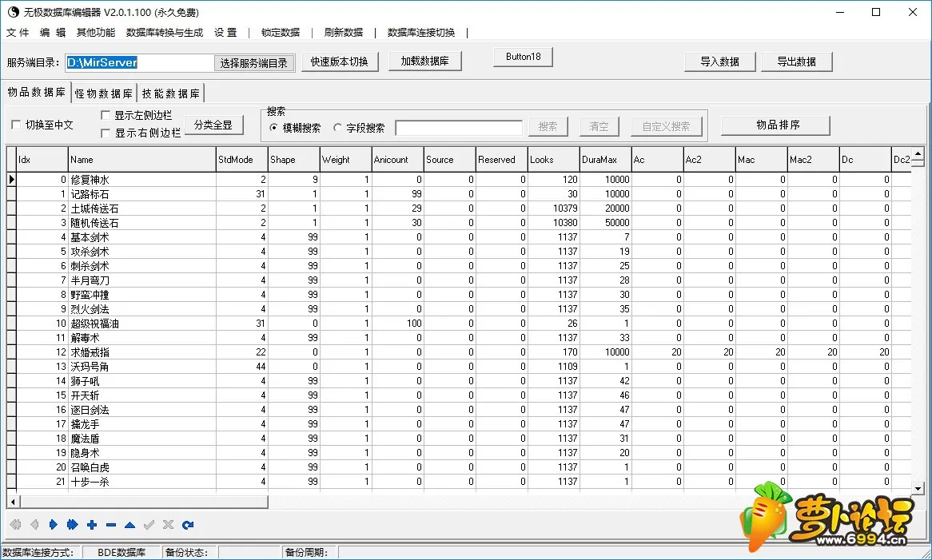This screenshot has height=560, width=932.
Task: Refresh data with navigator refresh icon
Action: [188, 525]
